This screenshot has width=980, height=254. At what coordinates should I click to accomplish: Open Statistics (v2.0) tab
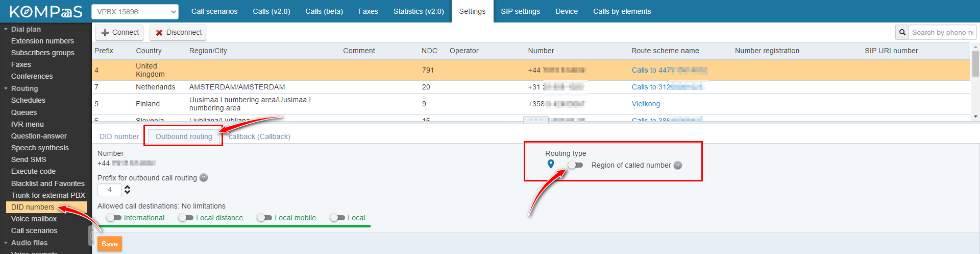419,11
